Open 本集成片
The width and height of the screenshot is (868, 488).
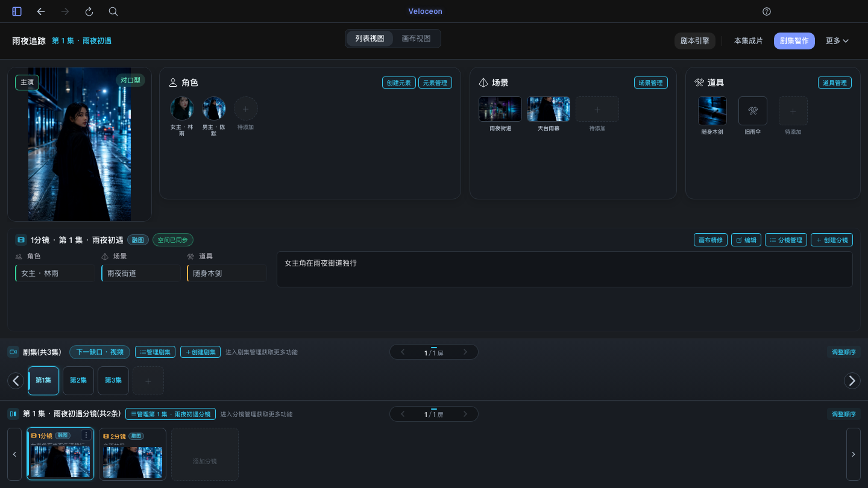748,41
